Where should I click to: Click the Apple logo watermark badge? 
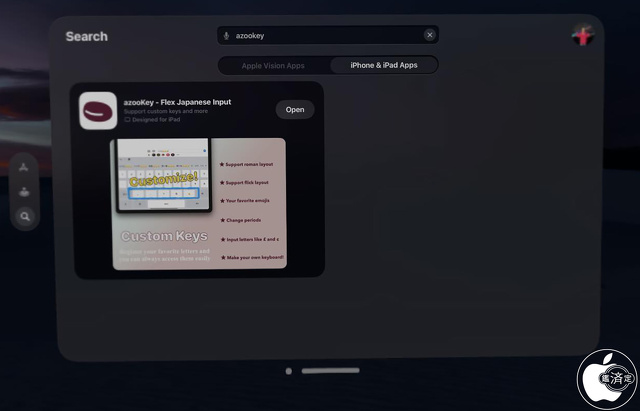pyautogui.click(x=607, y=378)
